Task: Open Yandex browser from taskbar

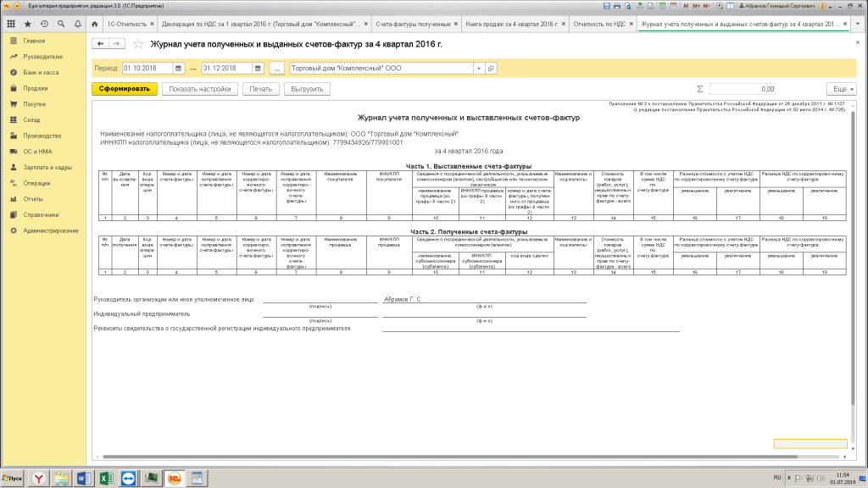Action: 39,478
